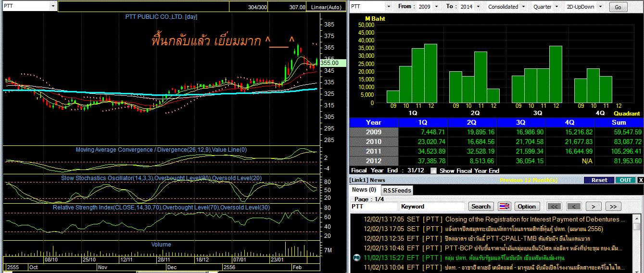Switch to the RSSFeeds tab
This screenshot has height=273, width=644.
(397, 191)
